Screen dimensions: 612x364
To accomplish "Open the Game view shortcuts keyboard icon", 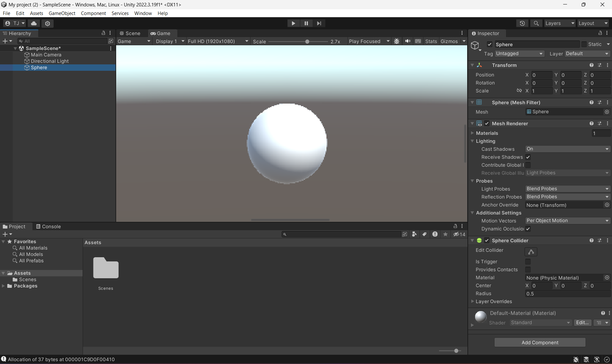I will (418, 41).
